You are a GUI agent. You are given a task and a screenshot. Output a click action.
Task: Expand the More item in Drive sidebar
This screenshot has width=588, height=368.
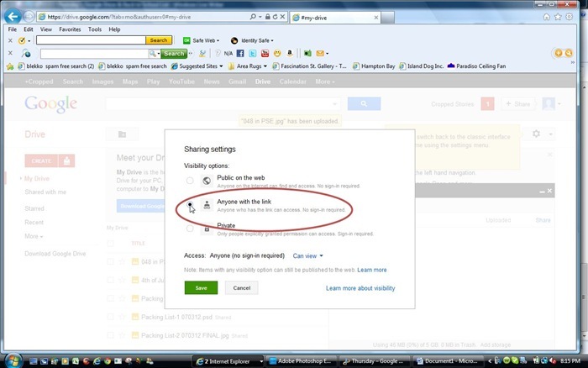coord(34,236)
